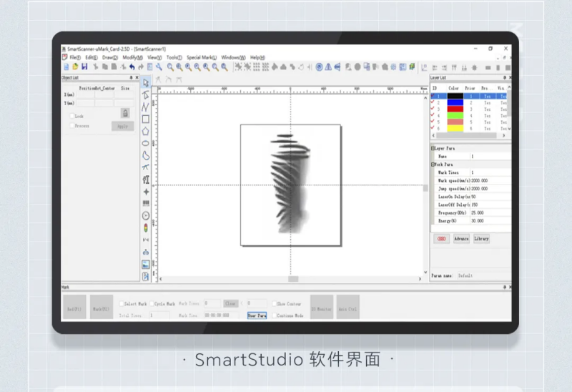Click the Undo arrow in toolbar

[132, 67]
